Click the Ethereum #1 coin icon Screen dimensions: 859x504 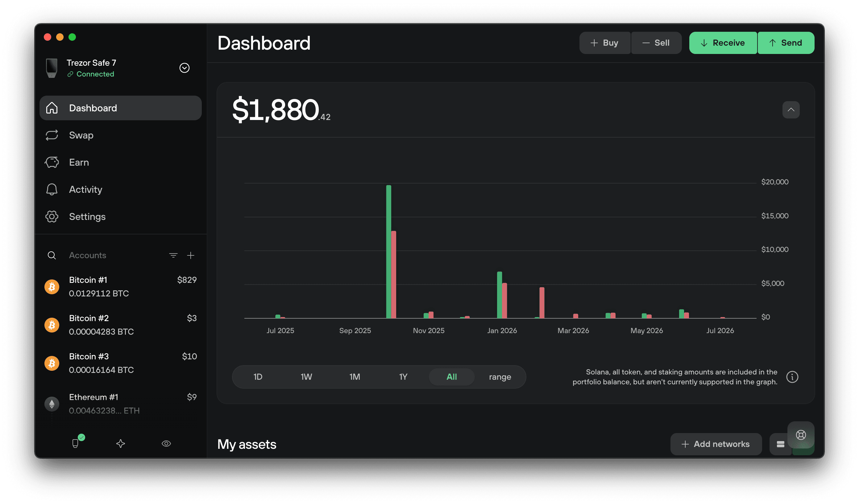52,404
